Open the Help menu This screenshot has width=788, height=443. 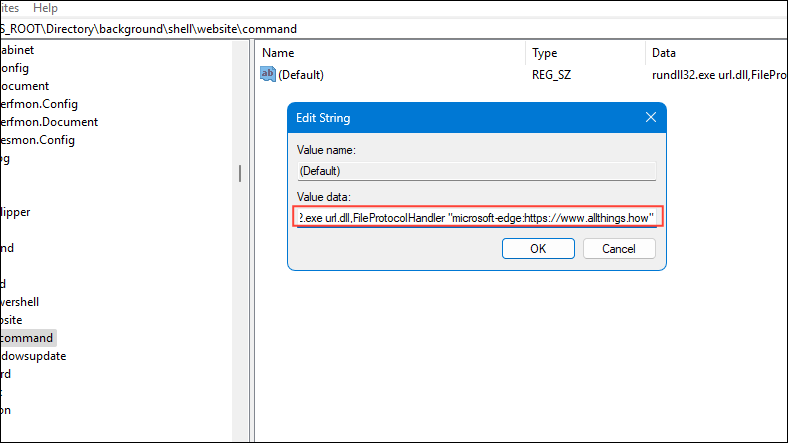click(45, 8)
